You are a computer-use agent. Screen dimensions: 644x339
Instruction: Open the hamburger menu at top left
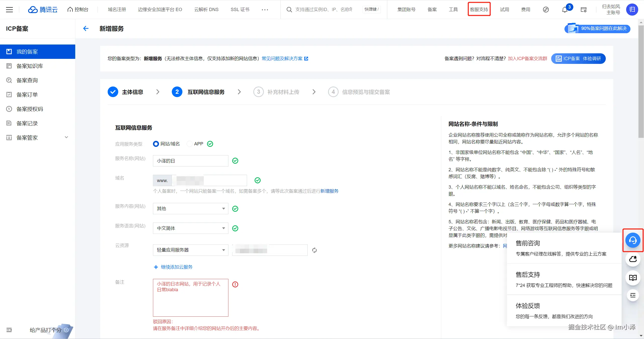click(x=9, y=10)
